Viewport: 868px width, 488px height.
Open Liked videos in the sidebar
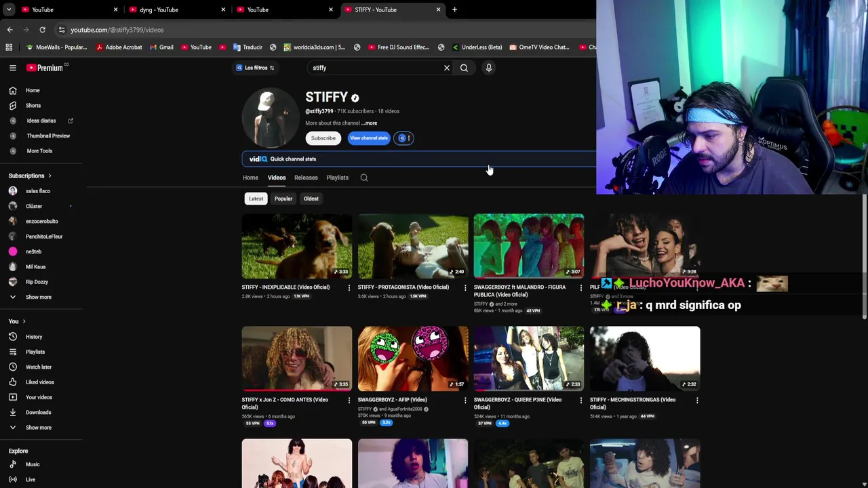pos(41,382)
